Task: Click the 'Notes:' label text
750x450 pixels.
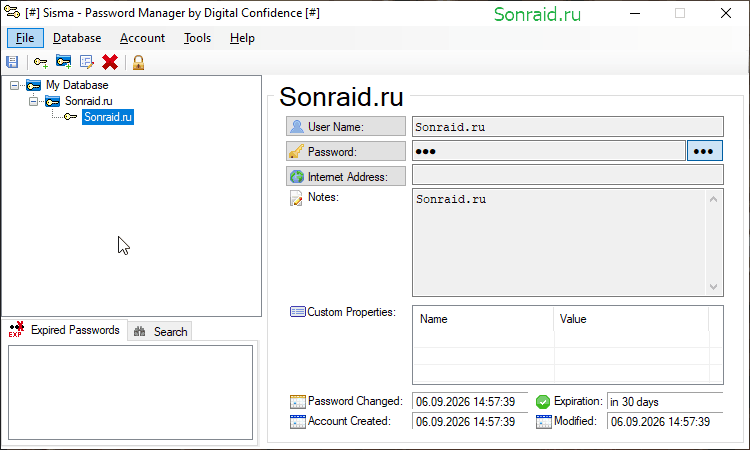Action: click(x=323, y=197)
